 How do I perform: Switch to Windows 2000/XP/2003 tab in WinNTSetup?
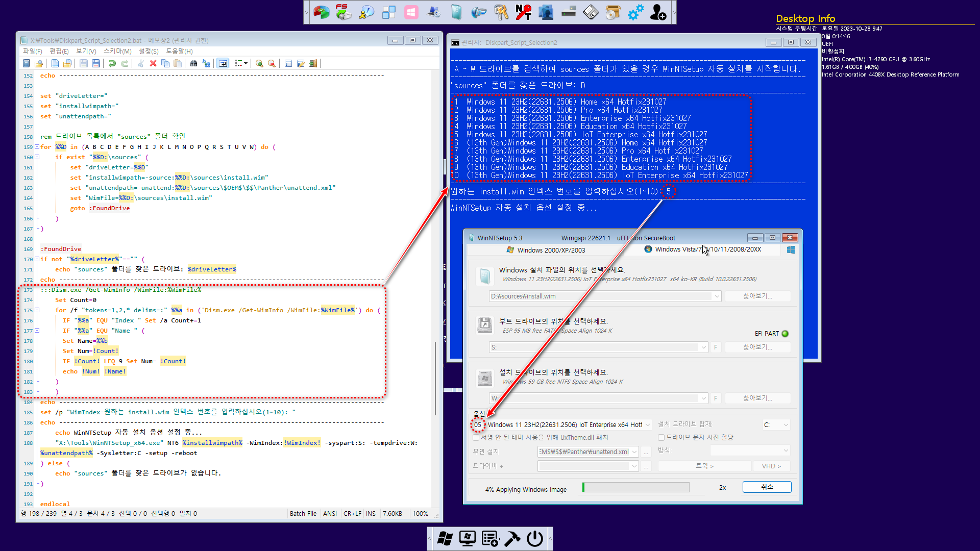pyautogui.click(x=546, y=250)
